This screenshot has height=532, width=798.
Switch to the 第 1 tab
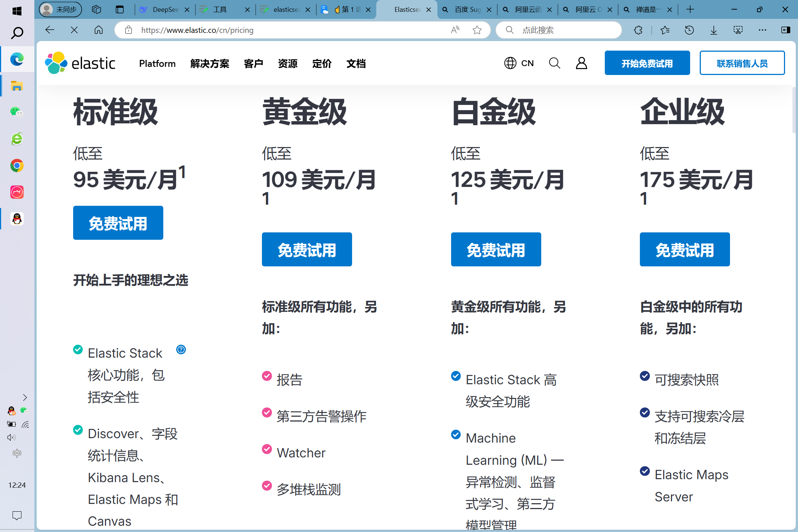click(345, 10)
